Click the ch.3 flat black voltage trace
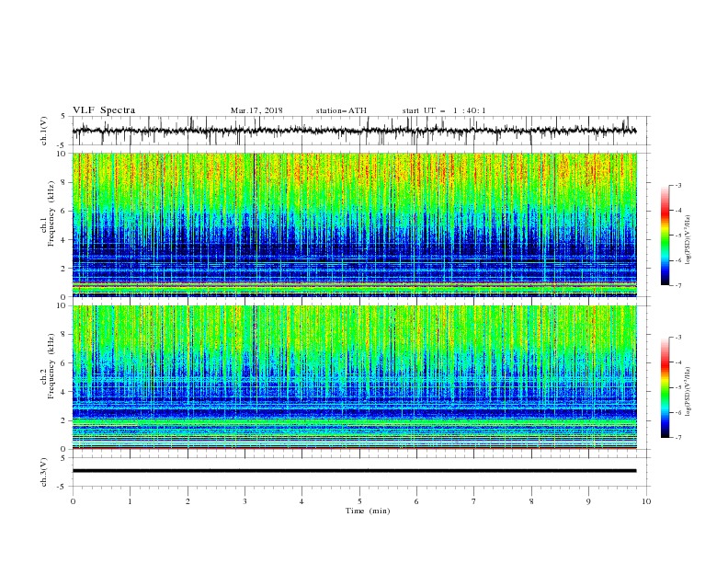The height and width of the screenshot is (563, 728). point(354,471)
